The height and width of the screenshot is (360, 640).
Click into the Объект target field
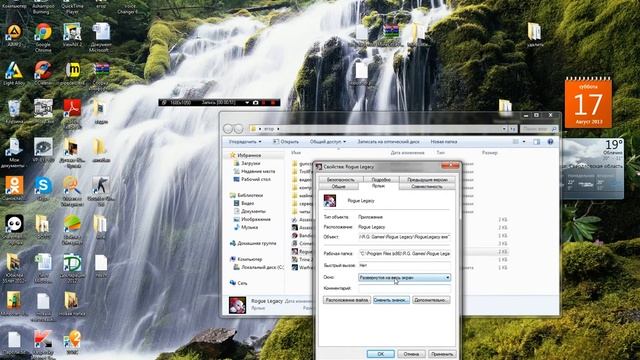tap(404, 237)
